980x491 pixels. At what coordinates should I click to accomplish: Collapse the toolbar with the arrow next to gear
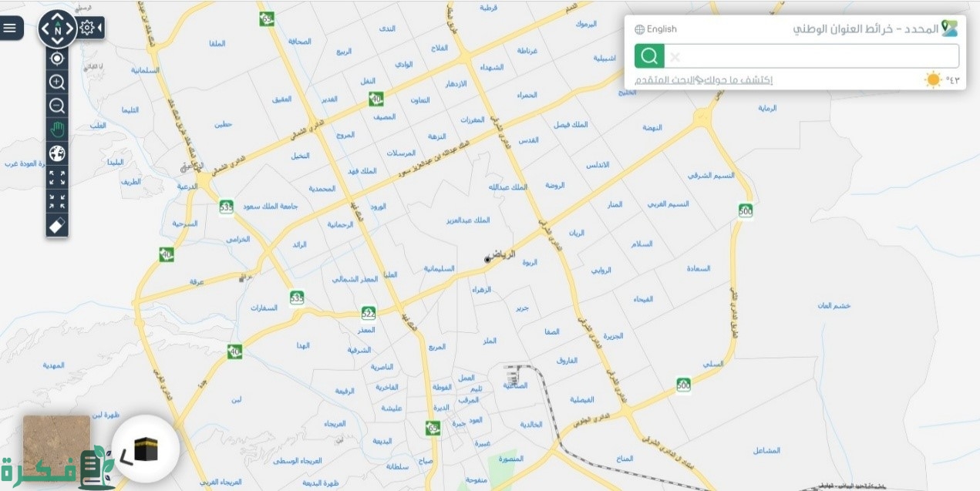tap(100, 29)
